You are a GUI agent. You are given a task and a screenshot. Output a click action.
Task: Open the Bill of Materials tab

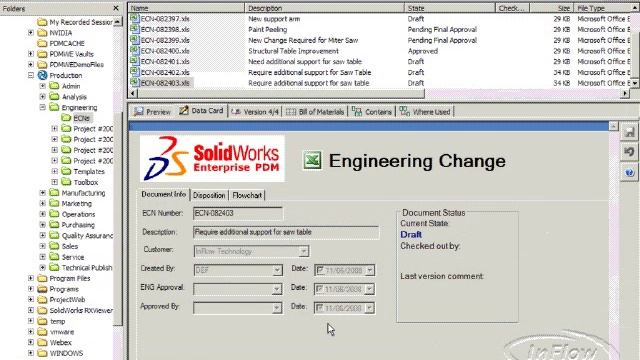tap(315, 111)
